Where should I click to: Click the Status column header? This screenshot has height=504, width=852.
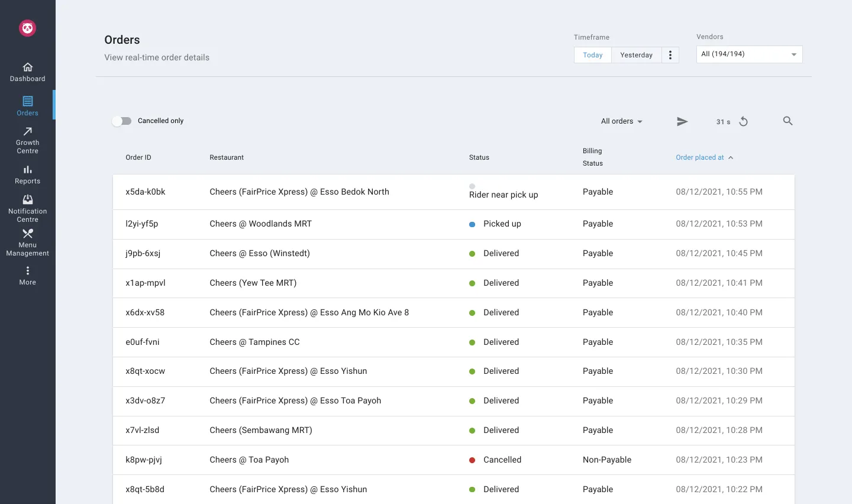click(479, 157)
